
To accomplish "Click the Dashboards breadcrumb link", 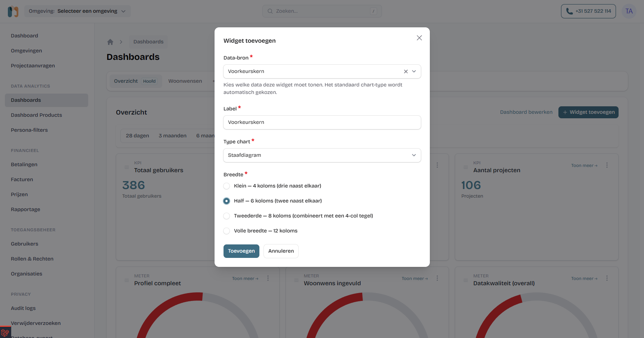I will 148,42.
